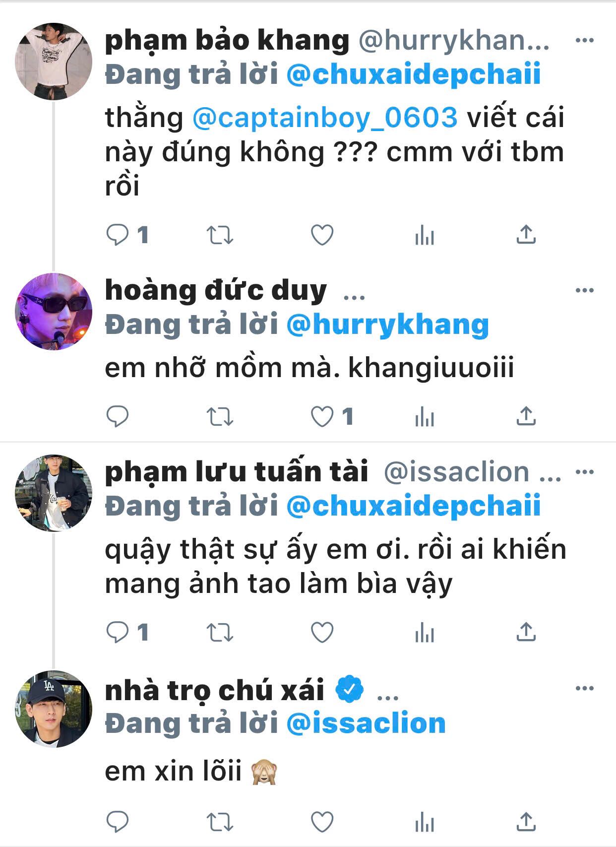
Task: Reply to hoàng đức duy's tweet
Action: click(118, 417)
